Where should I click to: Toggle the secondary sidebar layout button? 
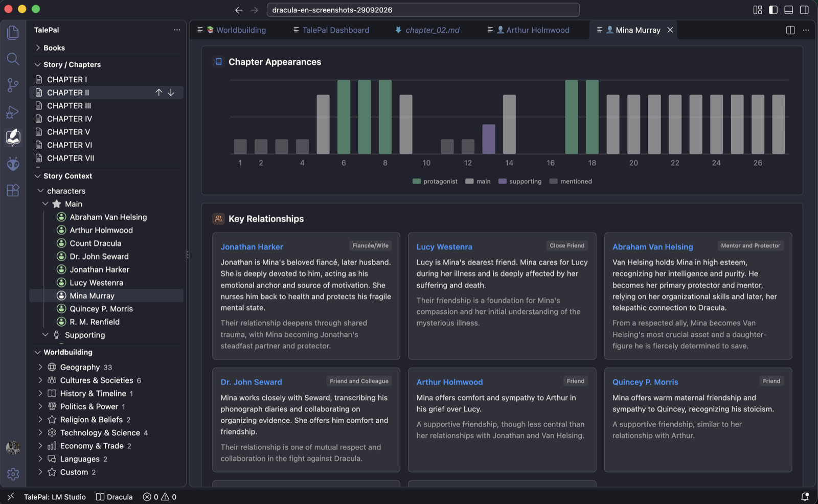click(804, 10)
